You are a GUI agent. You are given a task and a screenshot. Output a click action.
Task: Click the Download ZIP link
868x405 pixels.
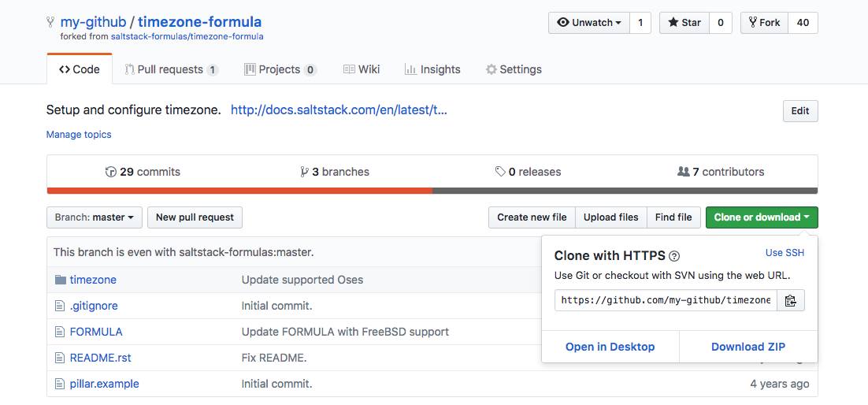pos(747,347)
